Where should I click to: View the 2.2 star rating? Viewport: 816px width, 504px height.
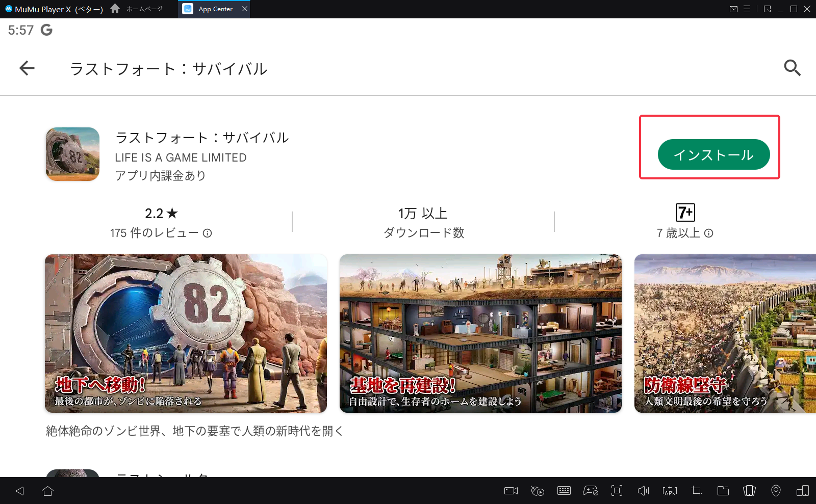coord(161,213)
